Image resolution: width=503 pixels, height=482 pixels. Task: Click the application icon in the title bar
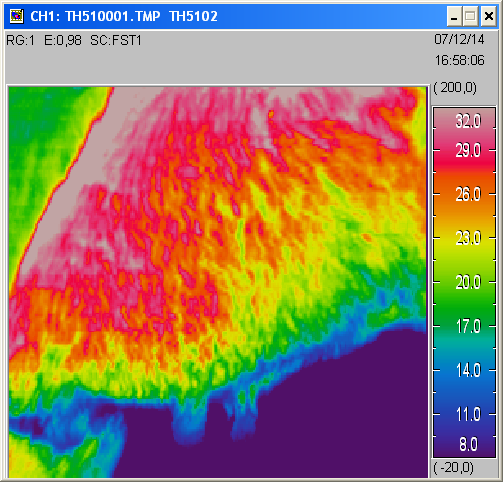(x=17, y=16)
